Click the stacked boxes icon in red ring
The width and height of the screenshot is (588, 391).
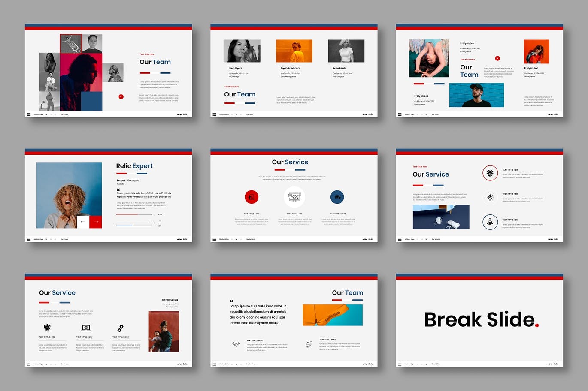(490, 173)
